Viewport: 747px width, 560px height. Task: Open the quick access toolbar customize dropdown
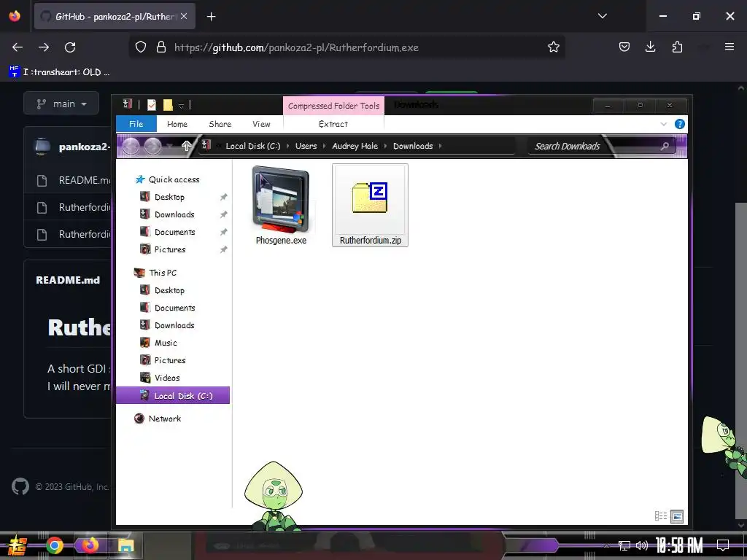click(181, 106)
